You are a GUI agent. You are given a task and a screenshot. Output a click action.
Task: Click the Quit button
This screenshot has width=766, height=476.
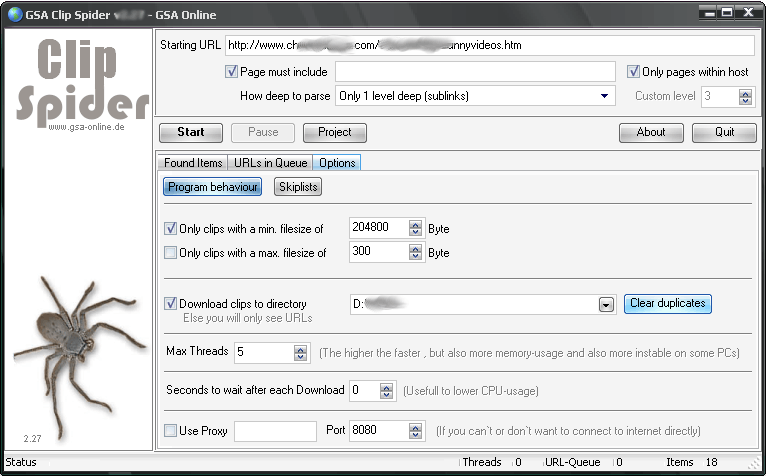pyautogui.click(x=724, y=132)
